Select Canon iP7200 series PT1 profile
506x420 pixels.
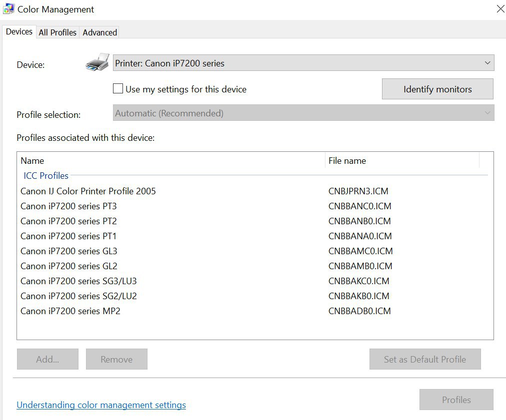68,236
